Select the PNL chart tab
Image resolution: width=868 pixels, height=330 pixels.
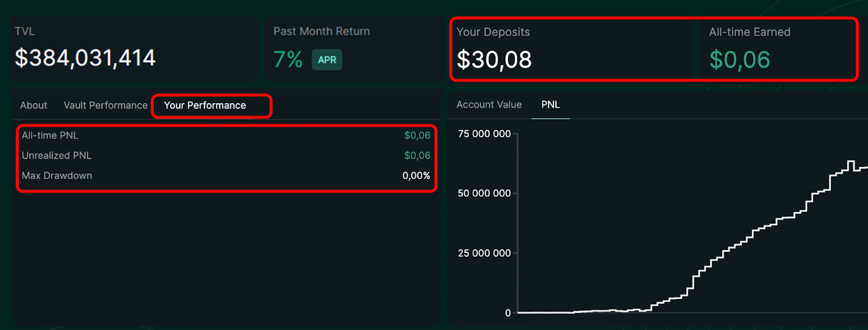click(x=550, y=104)
